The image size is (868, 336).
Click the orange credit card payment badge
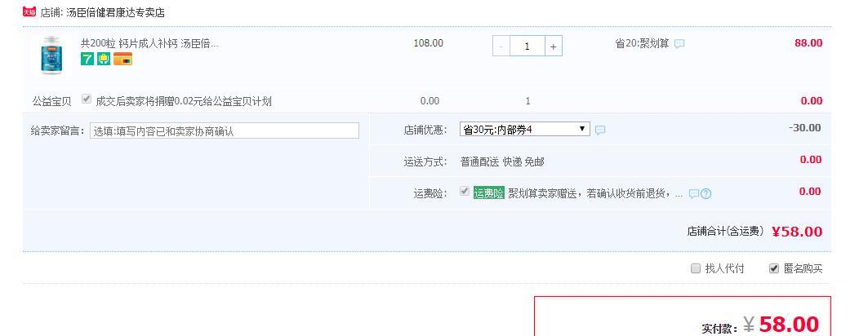click(122, 59)
